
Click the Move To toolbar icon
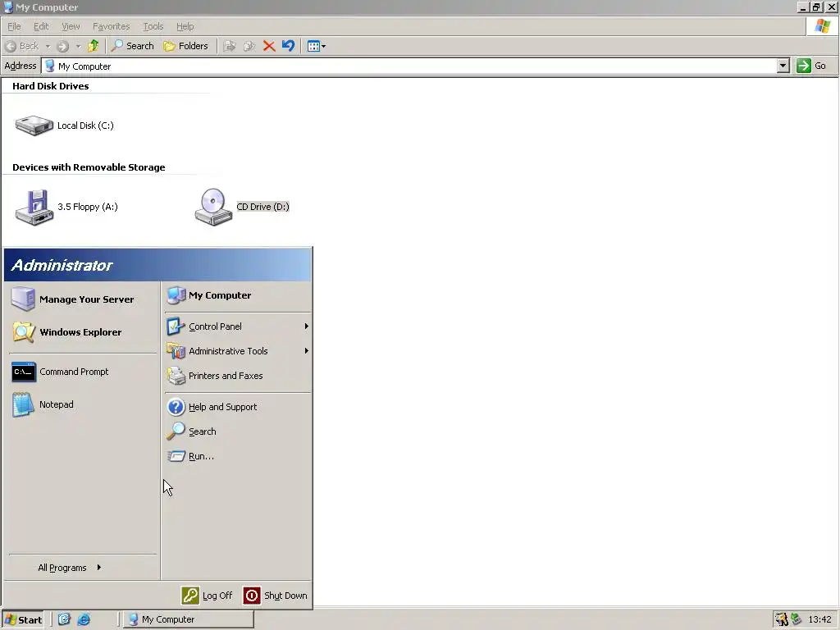click(x=230, y=46)
